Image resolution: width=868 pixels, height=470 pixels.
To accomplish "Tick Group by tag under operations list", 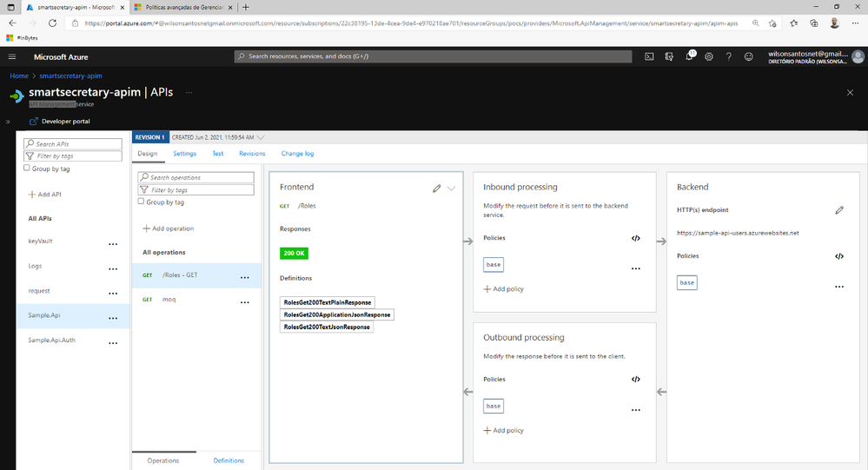I will tap(141, 202).
